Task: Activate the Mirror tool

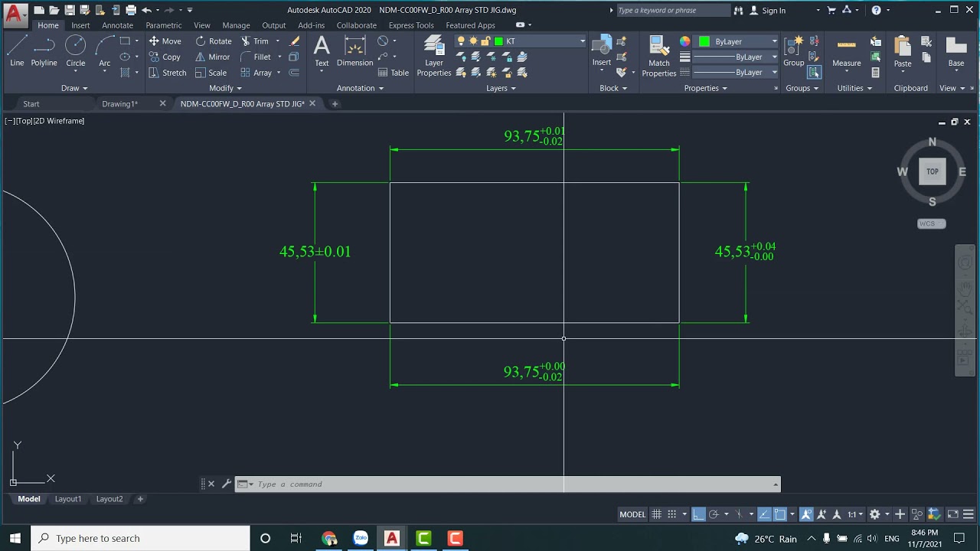Action: pos(212,57)
